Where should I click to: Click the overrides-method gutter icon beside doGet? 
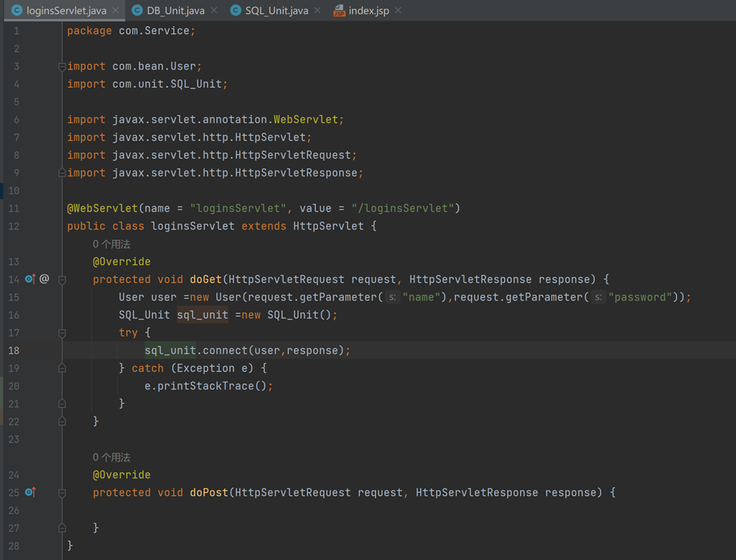30,279
